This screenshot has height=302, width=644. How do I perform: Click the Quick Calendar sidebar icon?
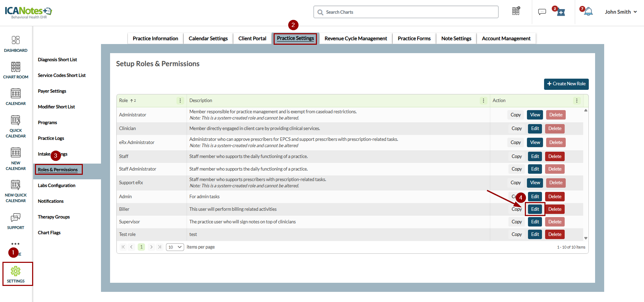click(x=16, y=121)
